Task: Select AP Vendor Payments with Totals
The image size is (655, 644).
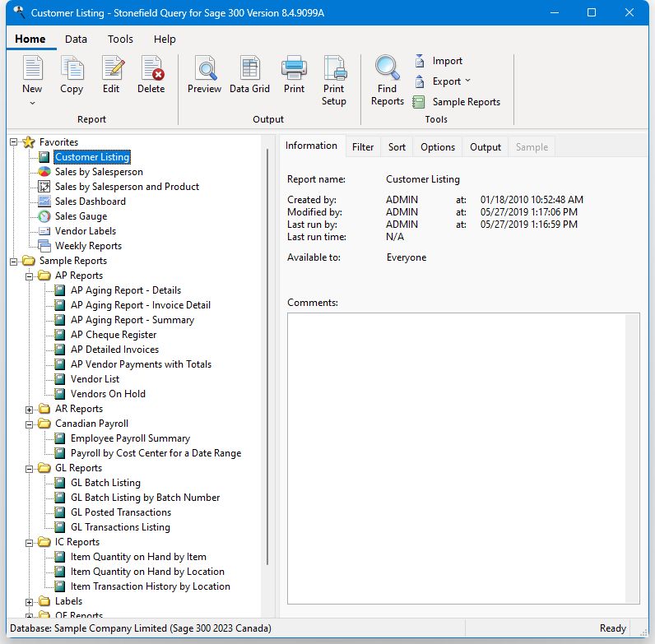Action: coord(142,364)
